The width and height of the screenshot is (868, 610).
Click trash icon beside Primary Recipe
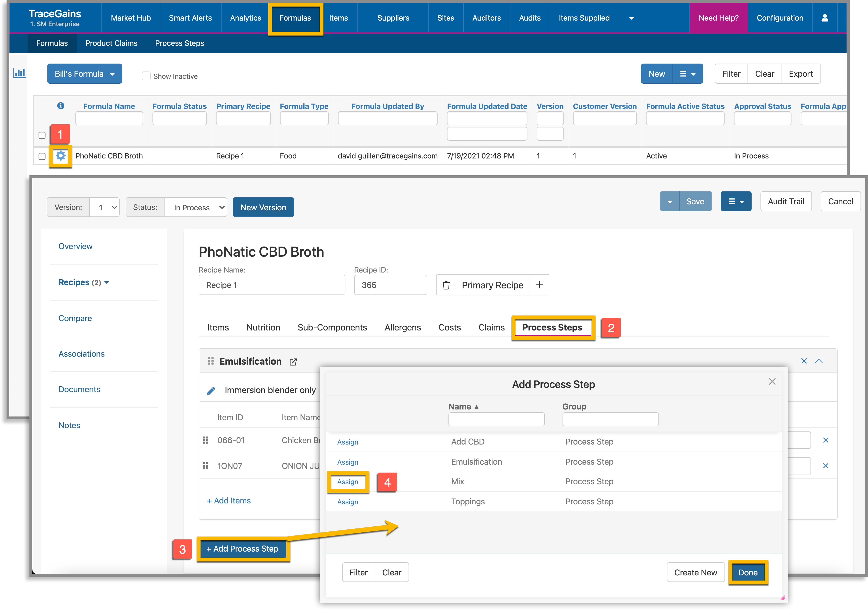coord(446,285)
